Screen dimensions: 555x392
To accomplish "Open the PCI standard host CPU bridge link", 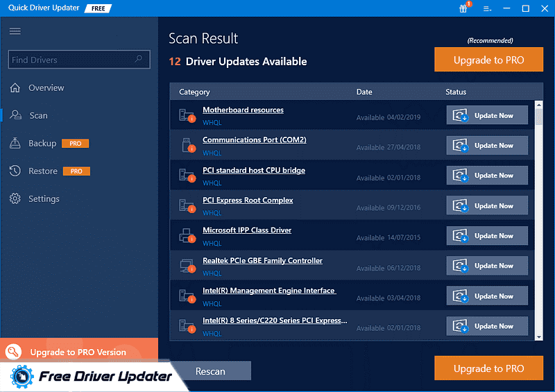I will [254, 170].
